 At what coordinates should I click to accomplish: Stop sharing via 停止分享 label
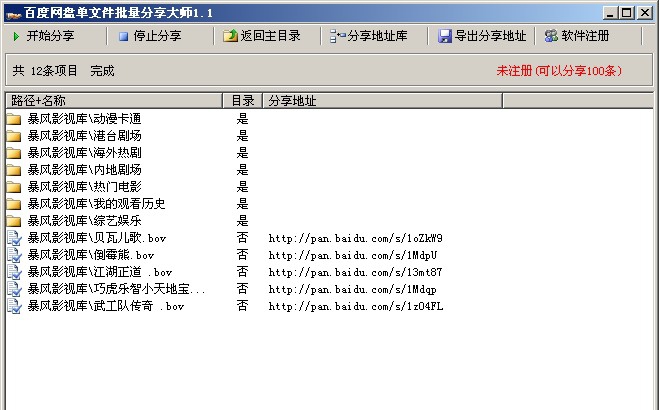pos(157,36)
